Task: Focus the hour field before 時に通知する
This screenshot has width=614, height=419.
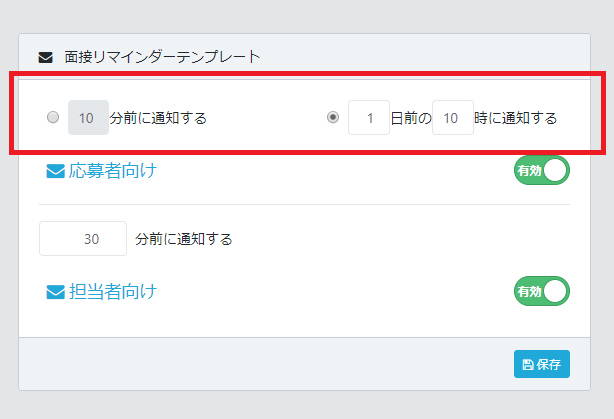Action: [452, 118]
